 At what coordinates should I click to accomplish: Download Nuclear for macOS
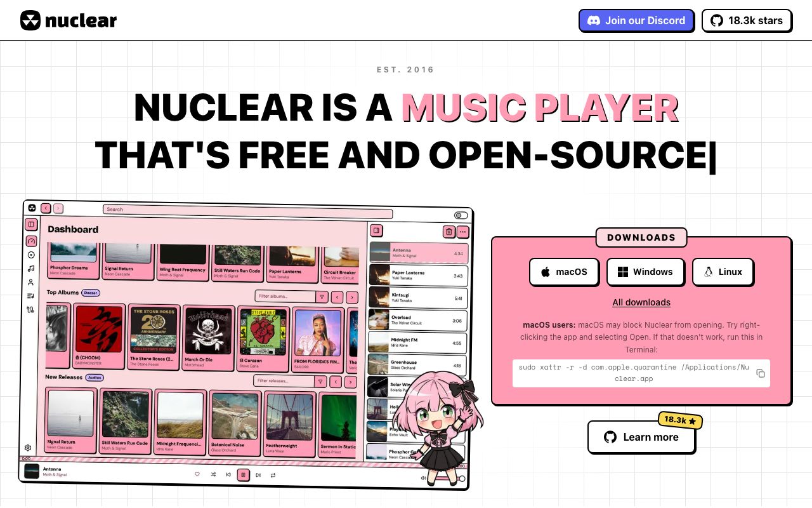click(564, 272)
